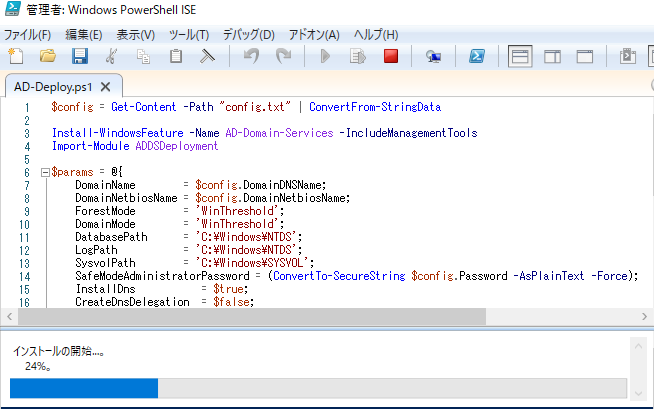This screenshot has height=409, width=654.
Task: Copy selection using the copy icon
Action: click(143, 56)
